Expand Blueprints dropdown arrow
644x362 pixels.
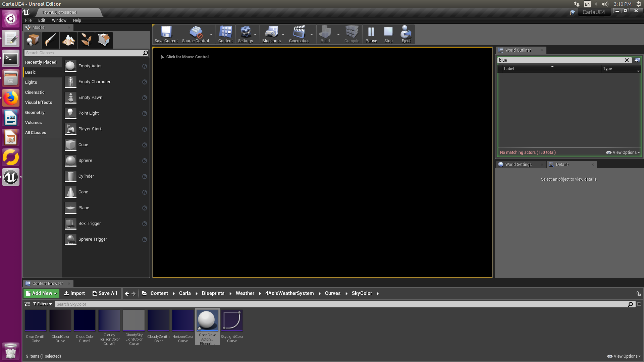pyautogui.click(x=283, y=35)
